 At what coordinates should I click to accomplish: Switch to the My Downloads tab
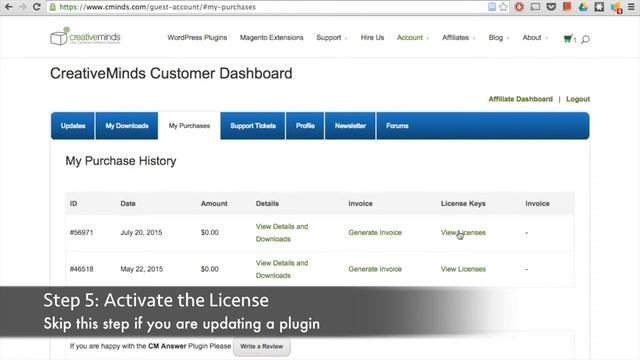(x=127, y=126)
